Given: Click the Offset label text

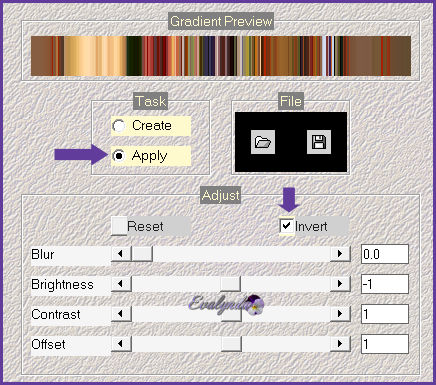Looking at the screenshot, I should tap(48, 344).
